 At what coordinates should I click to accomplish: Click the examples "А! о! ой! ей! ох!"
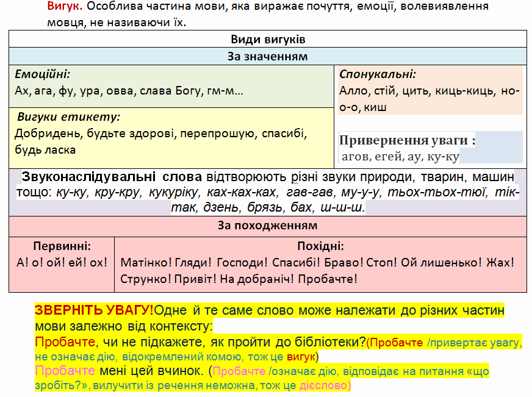62,262
